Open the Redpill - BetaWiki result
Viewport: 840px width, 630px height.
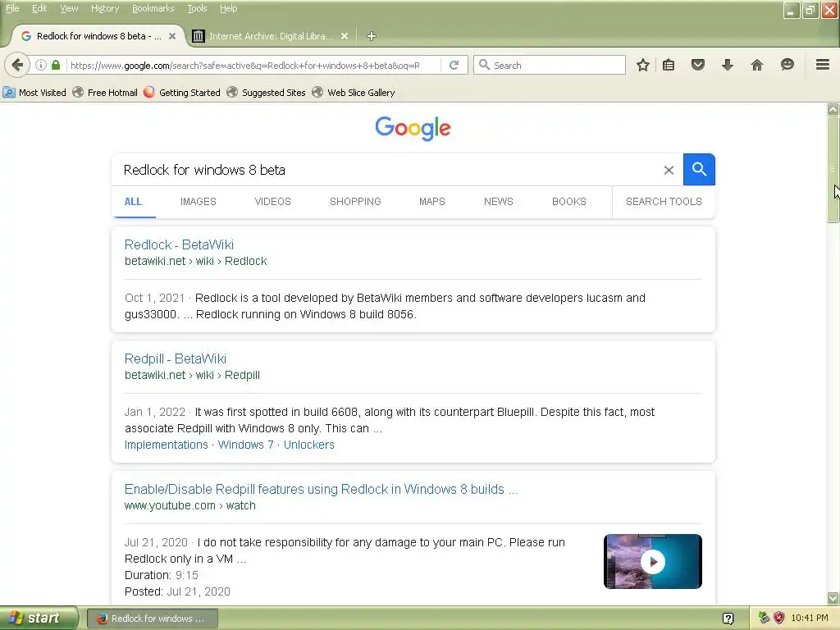[176, 359]
